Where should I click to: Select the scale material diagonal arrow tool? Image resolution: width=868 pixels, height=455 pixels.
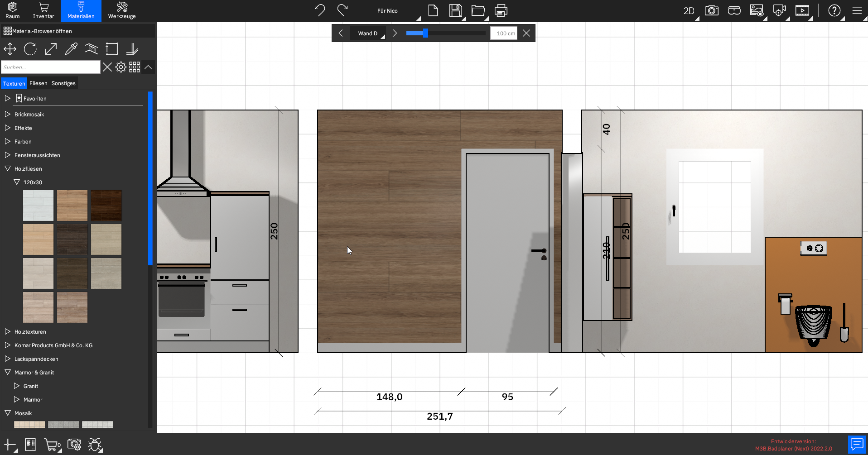(x=51, y=49)
